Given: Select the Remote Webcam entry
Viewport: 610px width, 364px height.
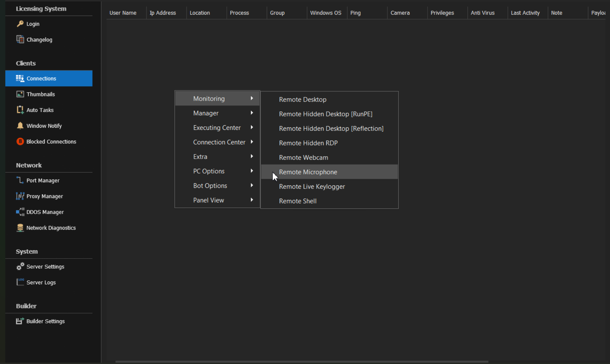Looking at the screenshot, I should 329,157.
